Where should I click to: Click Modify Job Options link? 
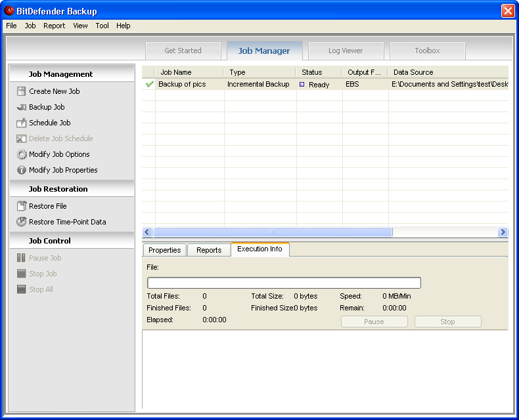pyautogui.click(x=59, y=154)
